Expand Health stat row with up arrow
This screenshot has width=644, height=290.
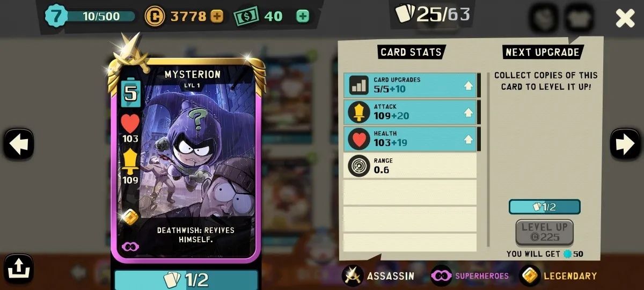tap(469, 139)
